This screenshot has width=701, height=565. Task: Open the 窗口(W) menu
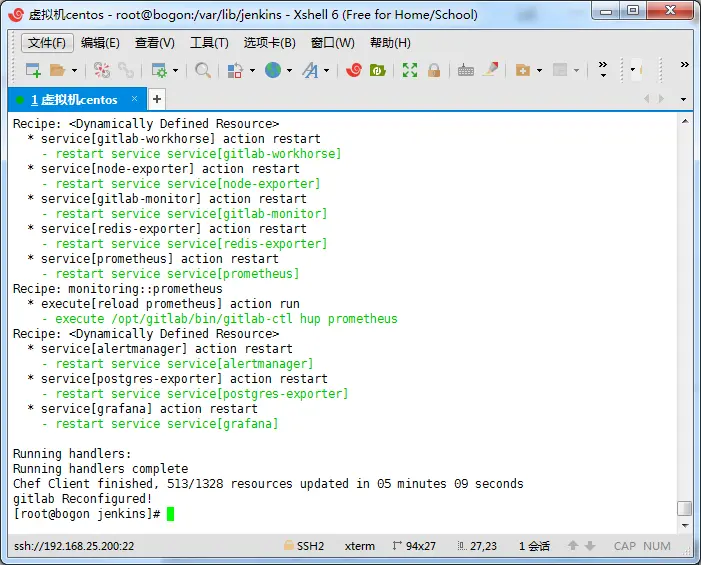[333, 43]
